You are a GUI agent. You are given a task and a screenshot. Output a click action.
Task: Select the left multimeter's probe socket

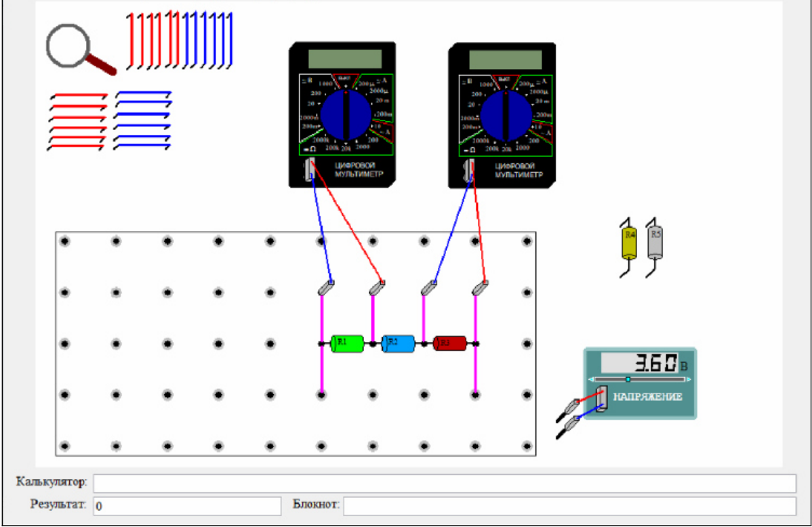tap(310, 169)
